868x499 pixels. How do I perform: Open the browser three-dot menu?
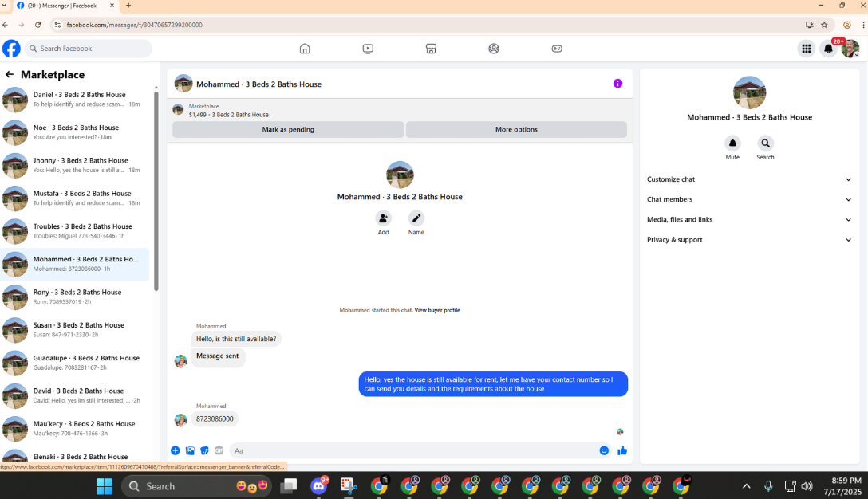click(x=863, y=25)
